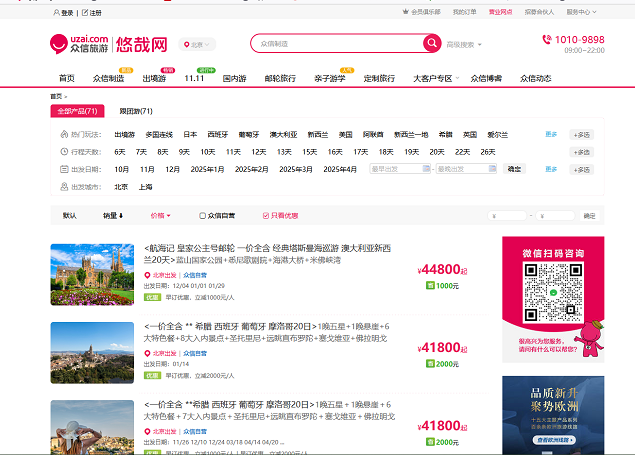Click the uzai.com 众信旅游 logo
The image size is (635, 455).
point(80,44)
